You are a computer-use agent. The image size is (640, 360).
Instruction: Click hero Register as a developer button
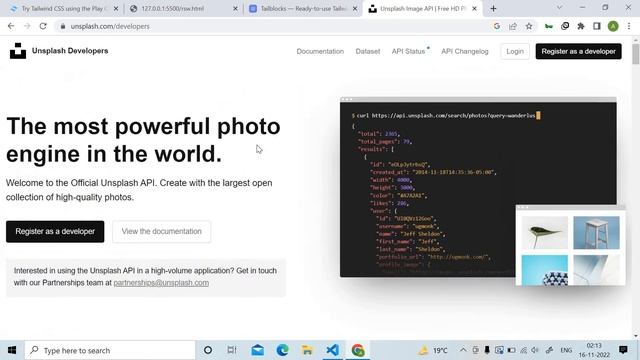click(55, 231)
